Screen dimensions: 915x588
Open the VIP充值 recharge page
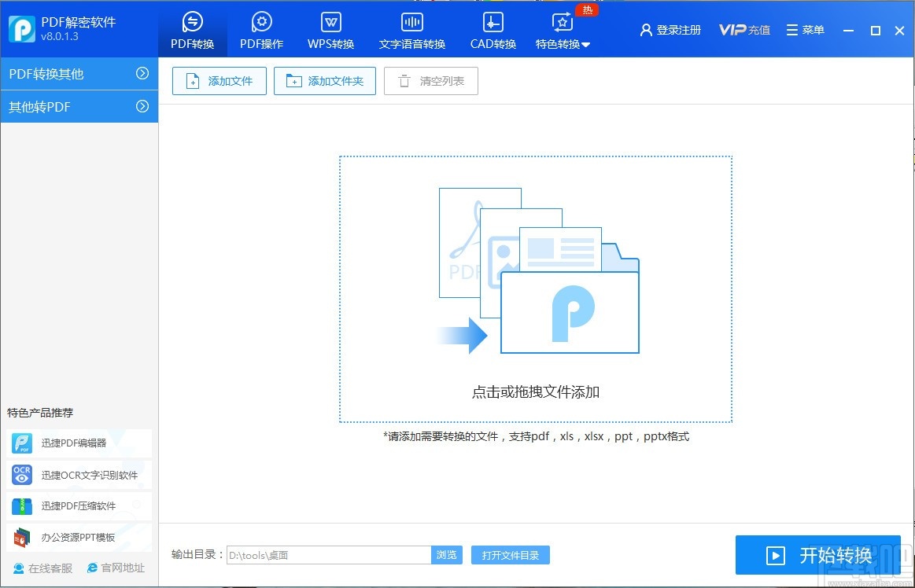click(743, 29)
